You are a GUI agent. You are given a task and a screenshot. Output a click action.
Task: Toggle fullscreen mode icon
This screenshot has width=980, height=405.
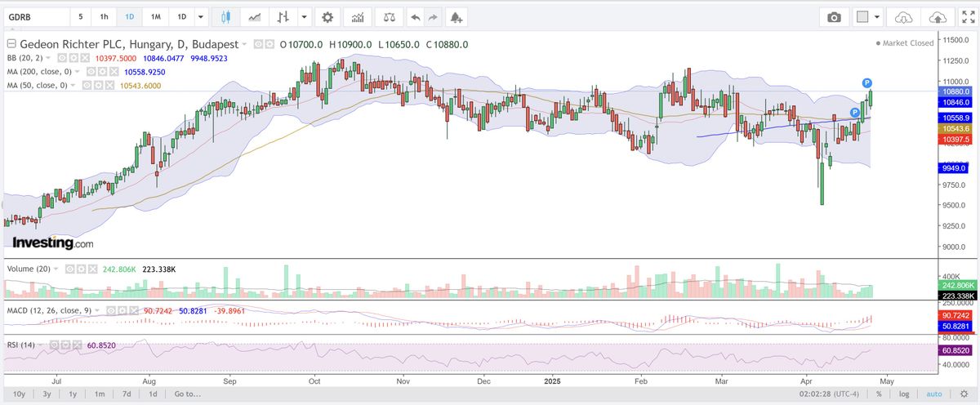[x=968, y=17]
